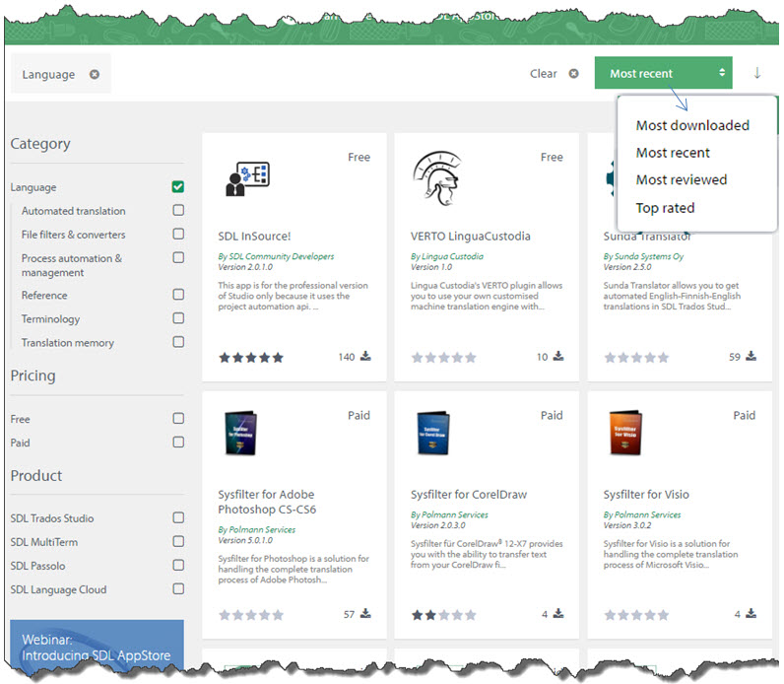This screenshot has width=784, height=684.
Task: Check File filters & converters checkbox
Action: tap(178, 234)
